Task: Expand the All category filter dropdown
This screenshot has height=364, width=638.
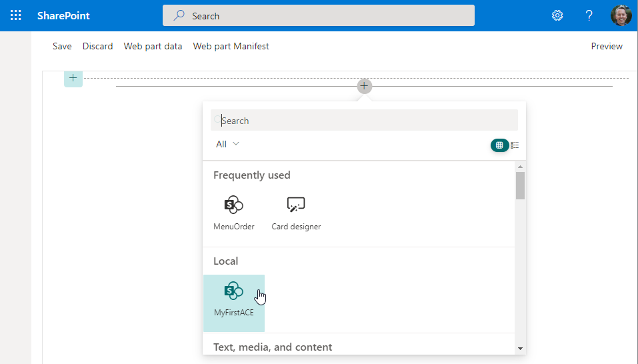Action: point(227,144)
